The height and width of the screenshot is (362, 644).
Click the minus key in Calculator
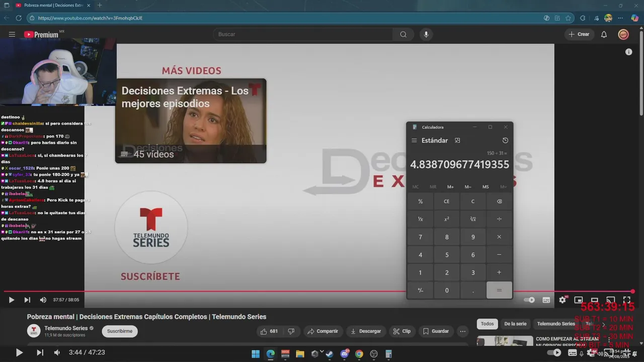coord(499,254)
